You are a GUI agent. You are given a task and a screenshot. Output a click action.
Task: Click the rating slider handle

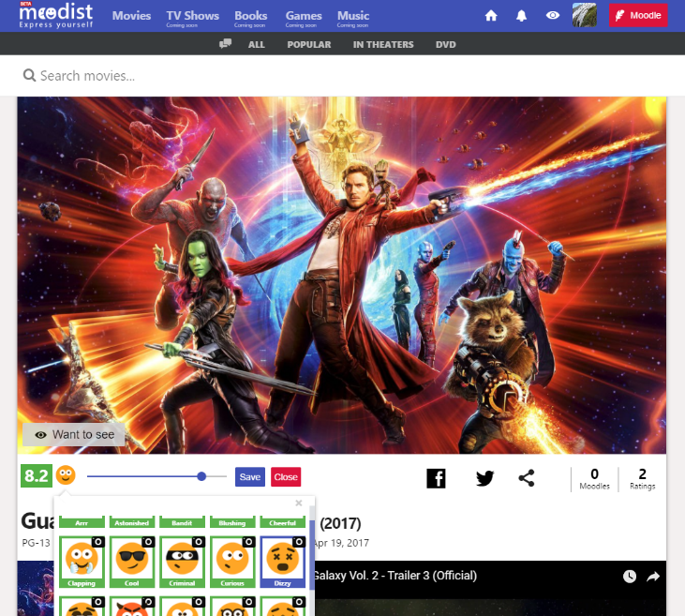[201, 476]
